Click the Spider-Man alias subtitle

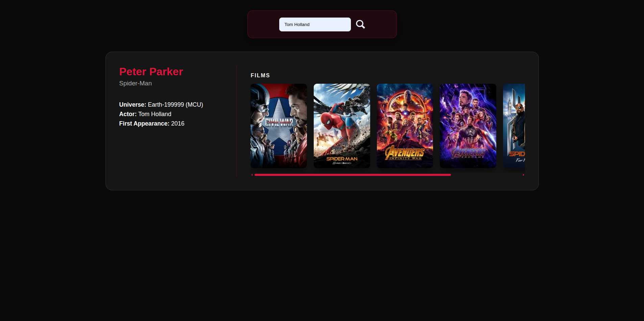[135, 83]
